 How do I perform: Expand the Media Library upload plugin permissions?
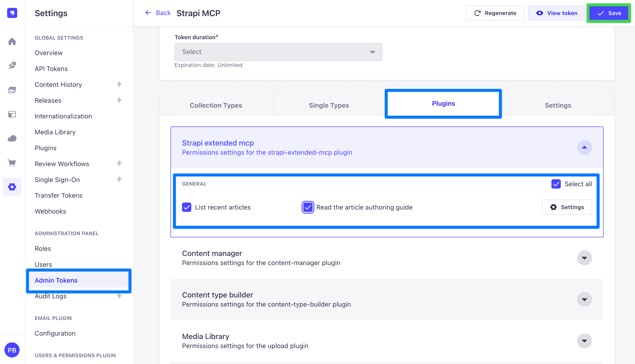click(584, 341)
